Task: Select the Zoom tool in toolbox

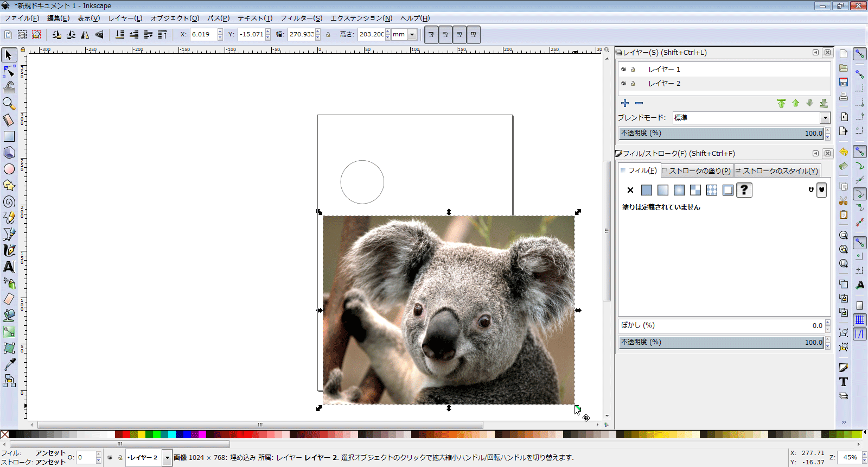Action: (x=9, y=103)
